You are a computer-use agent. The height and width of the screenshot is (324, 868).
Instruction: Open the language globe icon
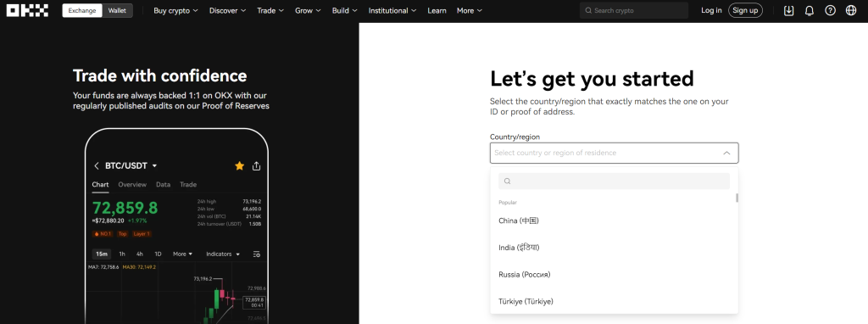tap(851, 10)
